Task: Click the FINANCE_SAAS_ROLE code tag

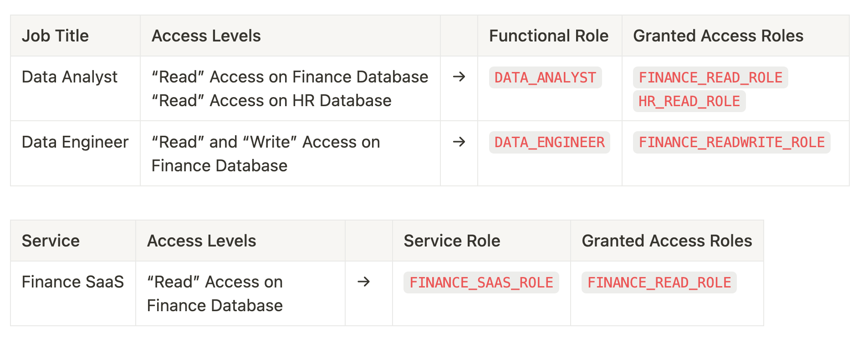Action: 481,282
